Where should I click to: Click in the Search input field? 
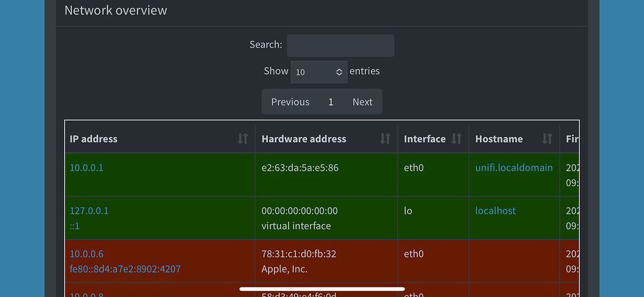coord(340,45)
